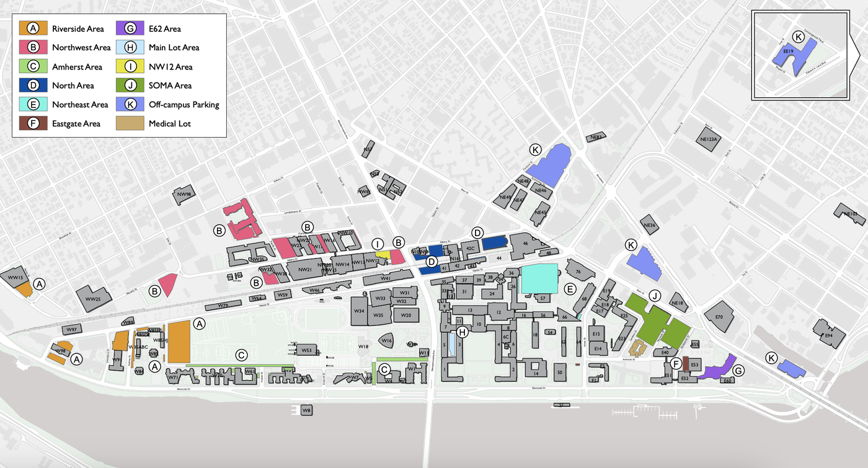
Task: Click the circled E marker in the legend
Action: pos(34,104)
